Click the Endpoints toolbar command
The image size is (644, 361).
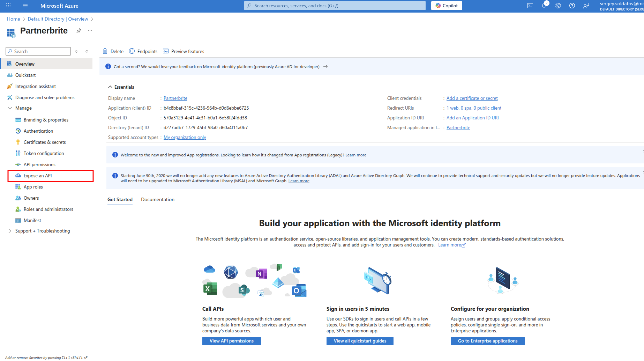[143, 51]
